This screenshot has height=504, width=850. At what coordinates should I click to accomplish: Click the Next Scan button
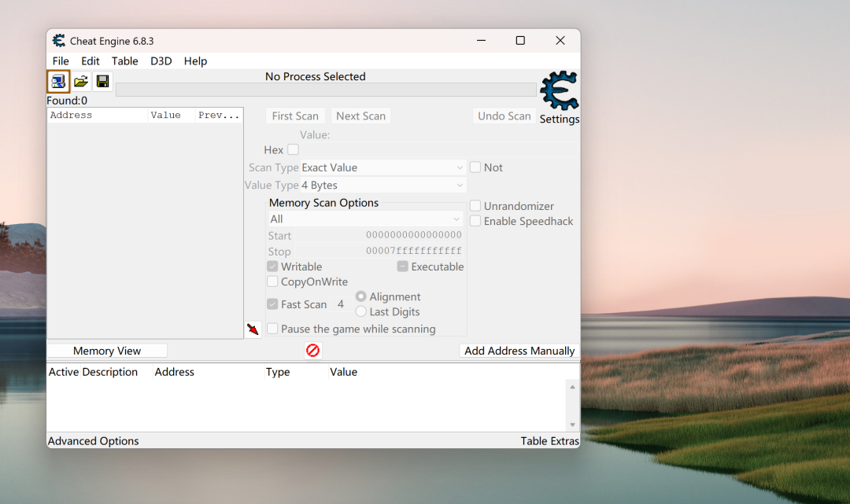361,116
